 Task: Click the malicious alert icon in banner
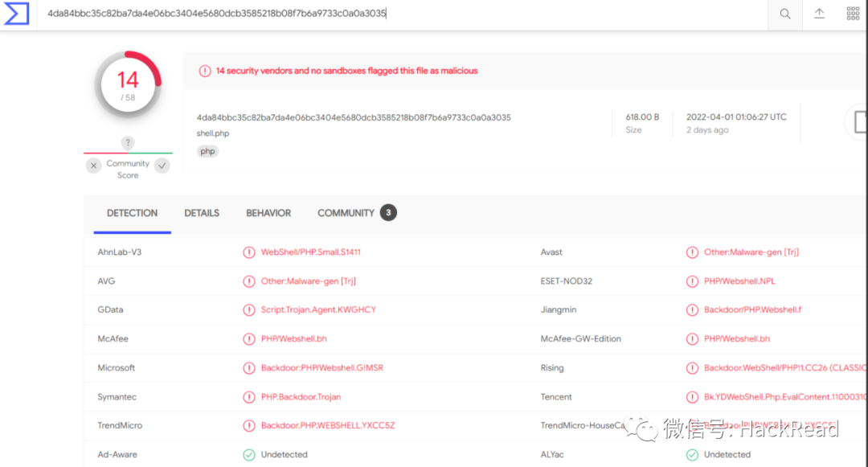coord(205,71)
